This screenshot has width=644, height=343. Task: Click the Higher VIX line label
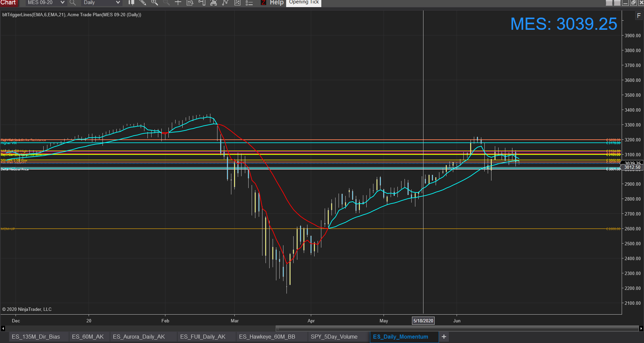tap(9, 143)
